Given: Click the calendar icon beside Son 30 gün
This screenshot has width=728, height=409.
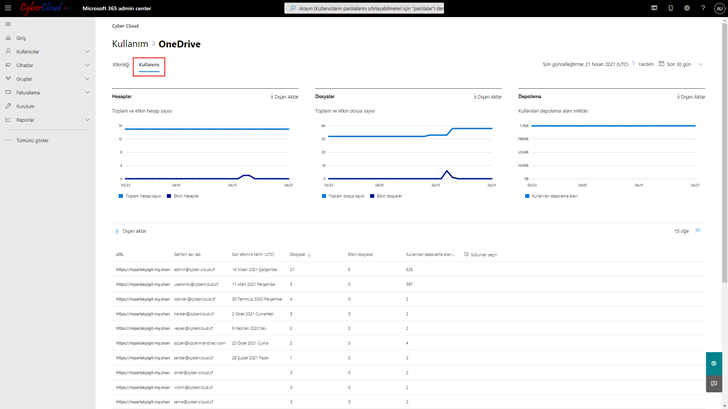Looking at the screenshot, I should [661, 64].
